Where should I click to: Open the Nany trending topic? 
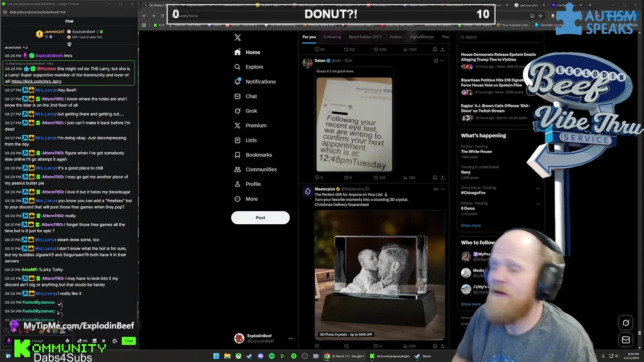[466, 172]
